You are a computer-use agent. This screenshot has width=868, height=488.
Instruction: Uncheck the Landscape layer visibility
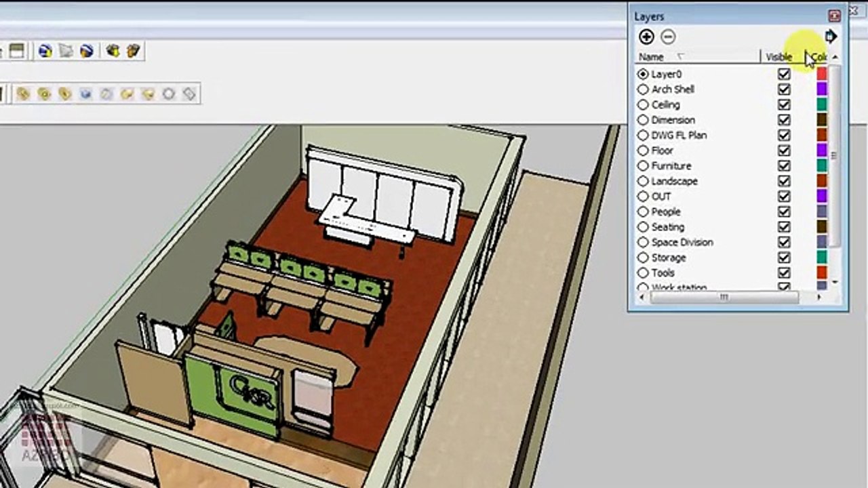point(784,182)
